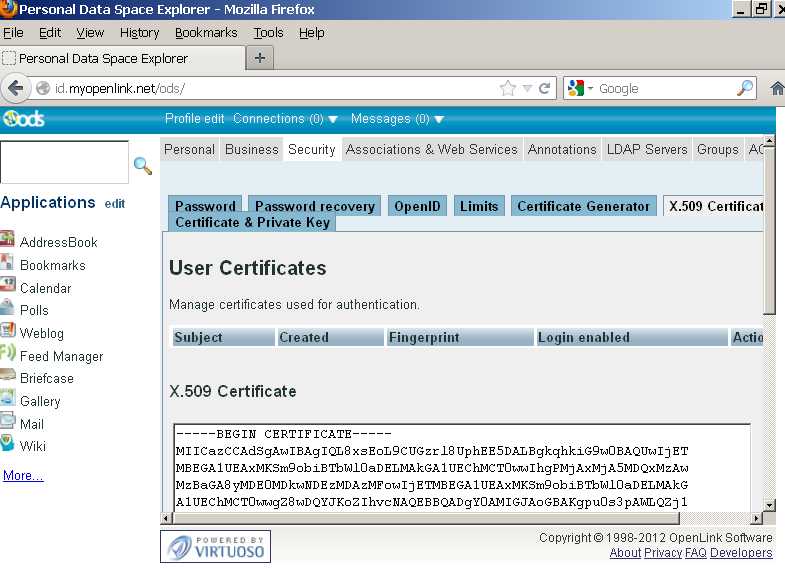The image size is (785, 569).
Task: Open the Google search engine dropdown
Action: click(580, 88)
